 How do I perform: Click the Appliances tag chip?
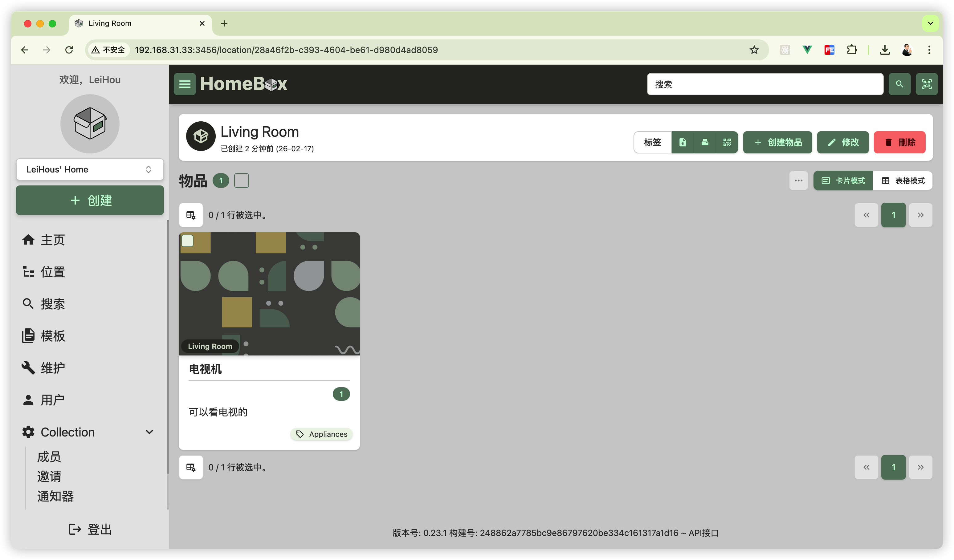321,434
